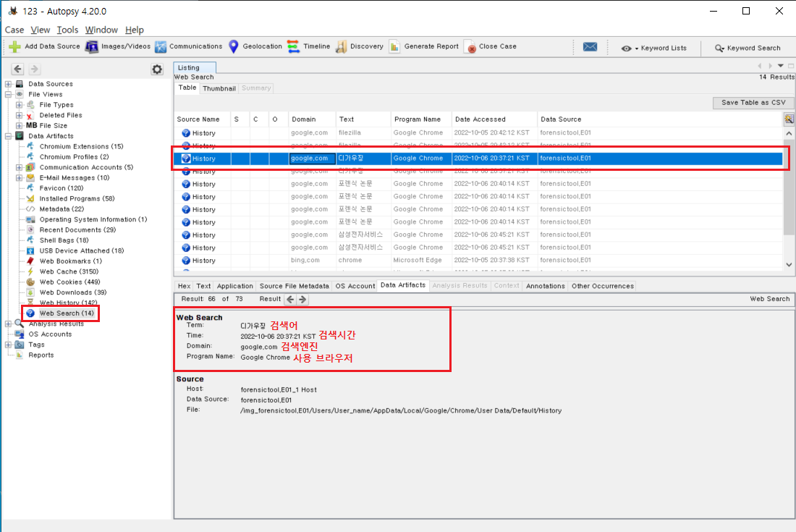Viewport: 796px width, 532px height.
Task: Click the Metadata (22) icon
Action: coord(30,209)
